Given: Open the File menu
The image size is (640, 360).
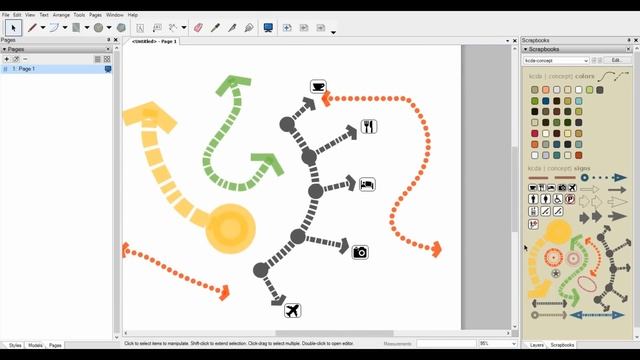Looking at the screenshot, I should click(x=5, y=15).
